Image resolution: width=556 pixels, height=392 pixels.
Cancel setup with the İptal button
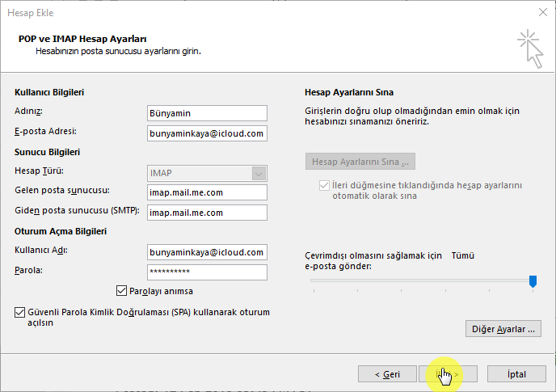(x=516, y=374)
